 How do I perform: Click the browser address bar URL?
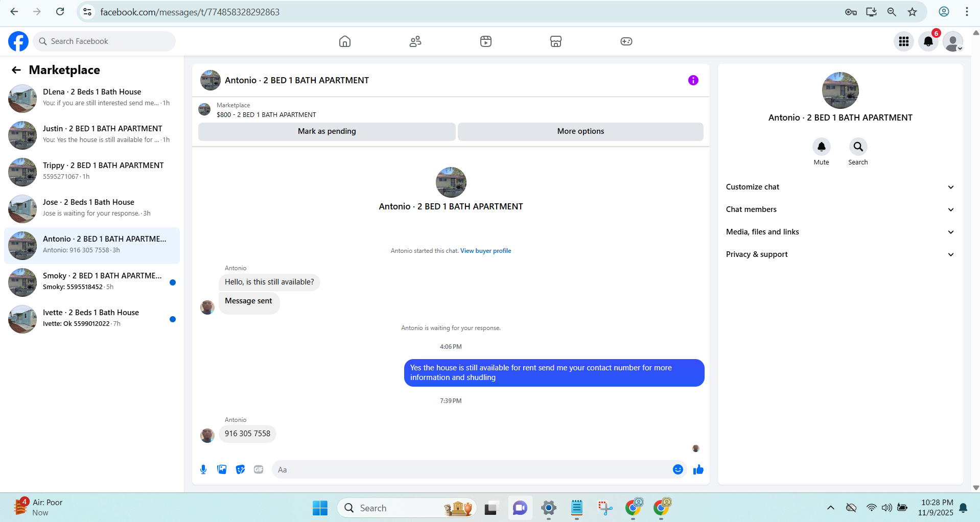(190, 12)
